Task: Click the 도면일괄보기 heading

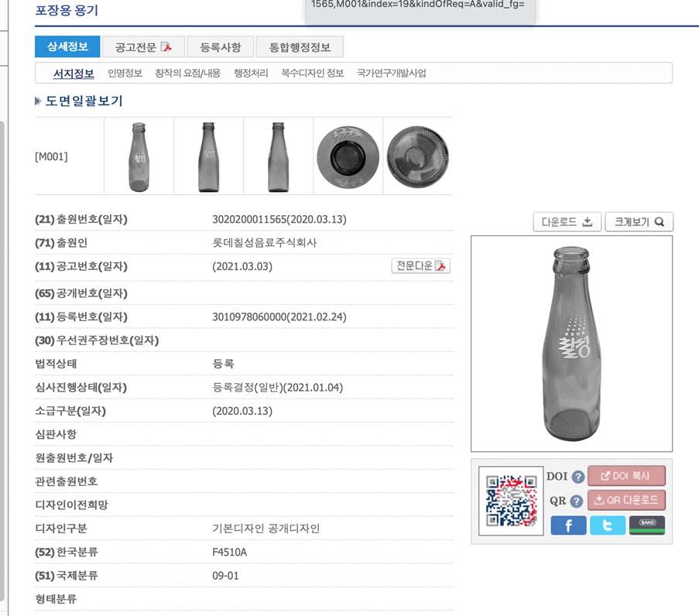Action: [x=84, y=101]
